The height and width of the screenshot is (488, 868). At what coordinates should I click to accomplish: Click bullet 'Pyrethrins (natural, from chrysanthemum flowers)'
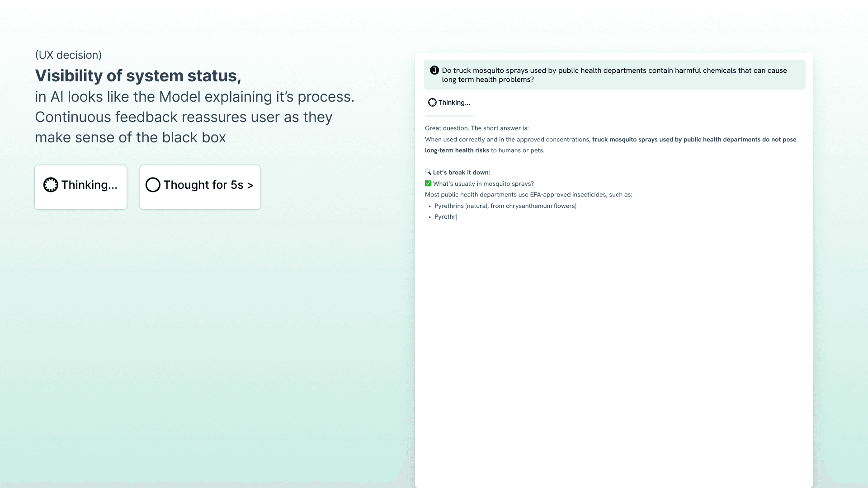click(x=505, y=206)
